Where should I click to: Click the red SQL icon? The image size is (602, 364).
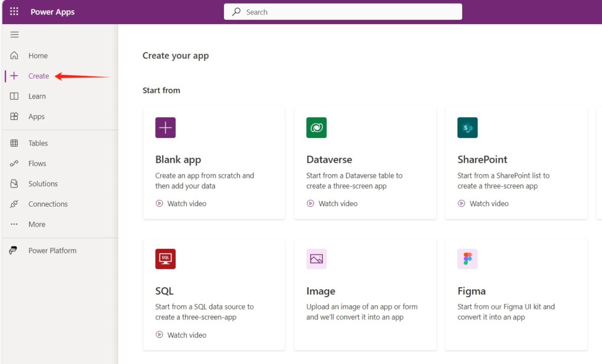click(x=165, y=259)
